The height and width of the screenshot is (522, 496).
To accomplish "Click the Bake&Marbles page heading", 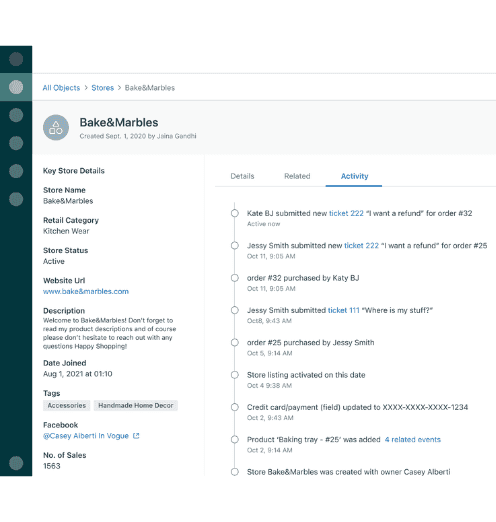I will [x=119, y=122].
